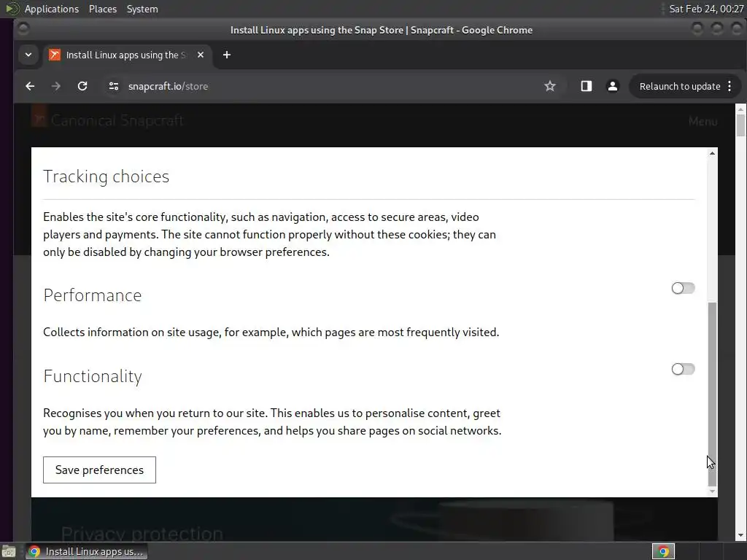Click the show desktop icon in taskbar
This screenshot has width=747, height=560.
click(x=9, y=552)
